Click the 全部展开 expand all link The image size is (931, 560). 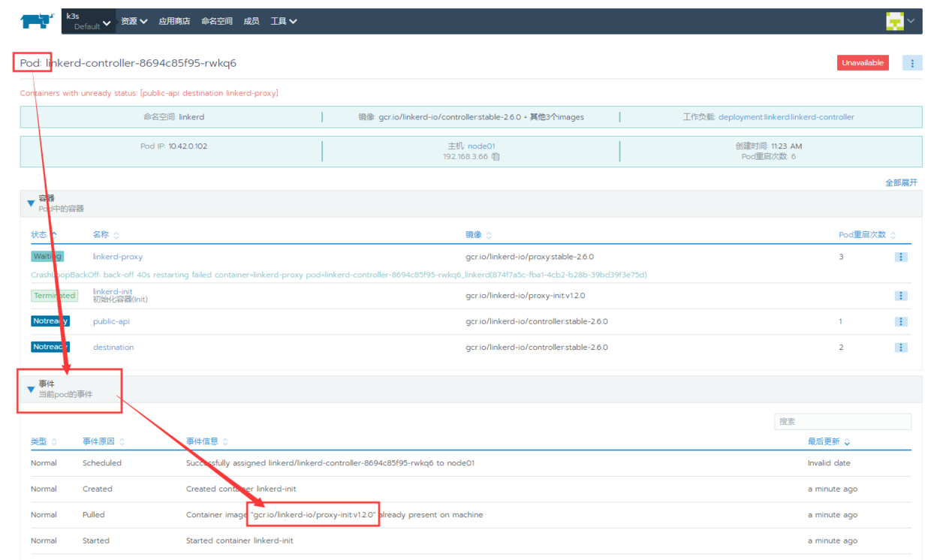[x=901, y=182]
